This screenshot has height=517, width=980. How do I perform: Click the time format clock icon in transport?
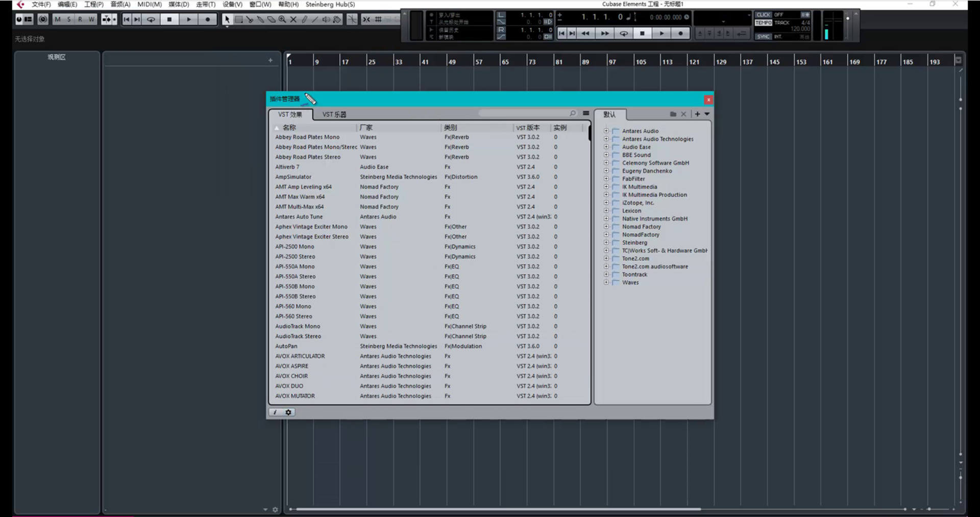pos(687,17)
